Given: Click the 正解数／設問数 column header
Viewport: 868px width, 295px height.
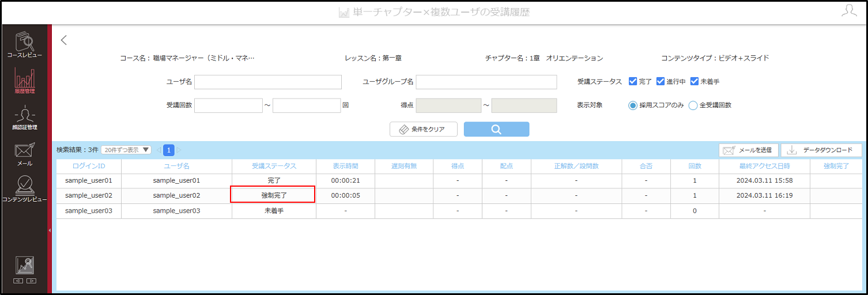Looking at the screenshot, I should pos(576,166).
